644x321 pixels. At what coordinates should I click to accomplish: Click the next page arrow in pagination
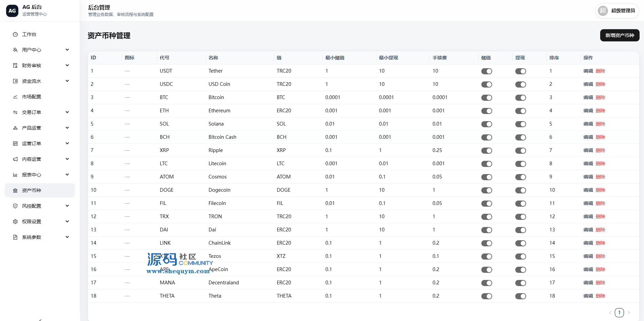629,313
